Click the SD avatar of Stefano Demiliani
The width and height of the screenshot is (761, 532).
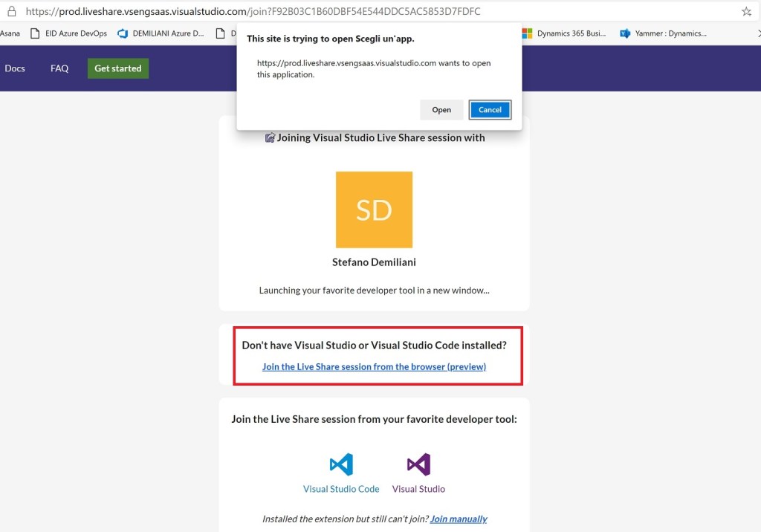click(374, 210)
